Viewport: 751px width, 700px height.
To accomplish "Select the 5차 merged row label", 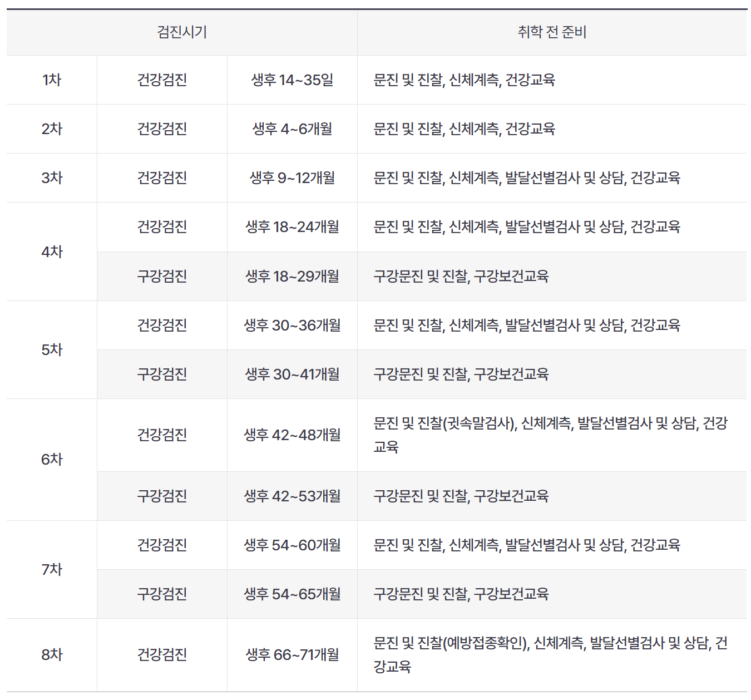I will click(x=52, y=349).
